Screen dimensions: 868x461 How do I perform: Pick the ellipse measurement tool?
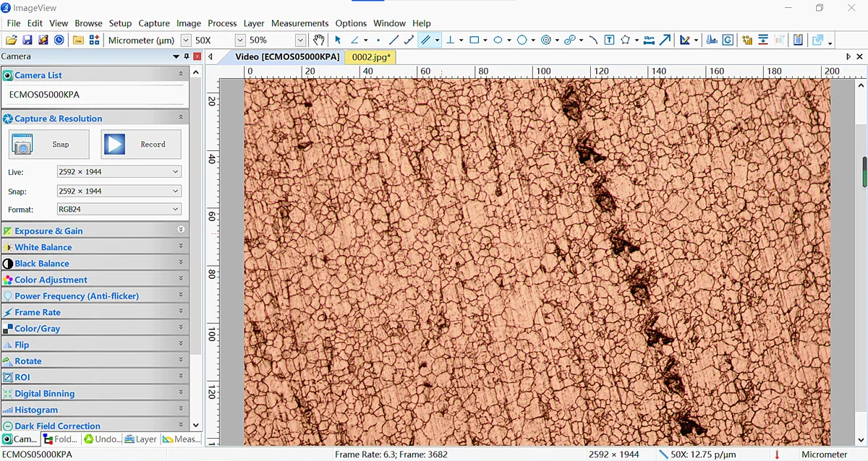tap(498, 40)
